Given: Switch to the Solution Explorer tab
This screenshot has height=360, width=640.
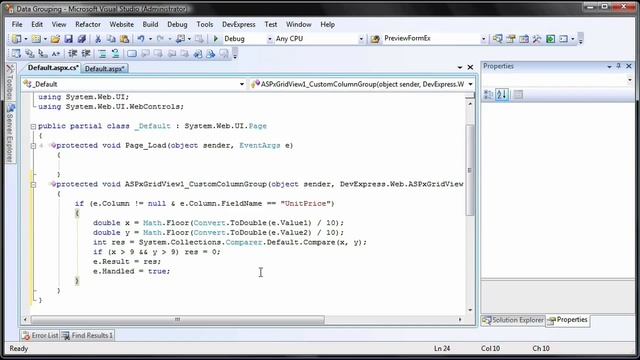Looking at the screenshot, I should (x=513, y=320).
